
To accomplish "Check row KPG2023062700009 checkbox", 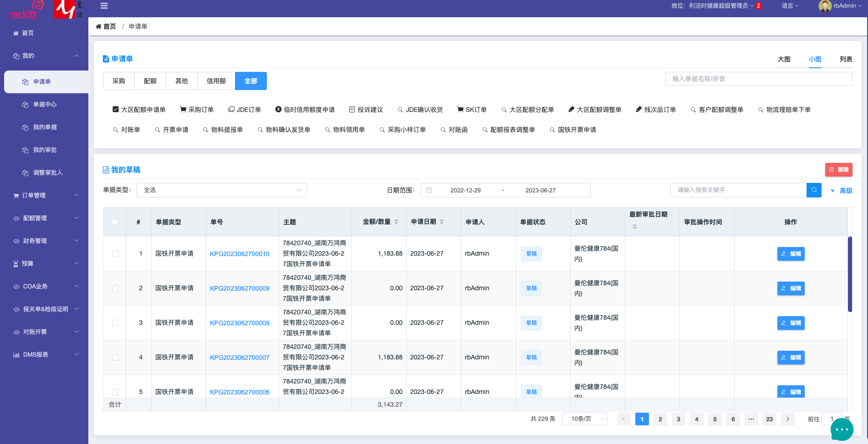I will (x=115, y=288).
